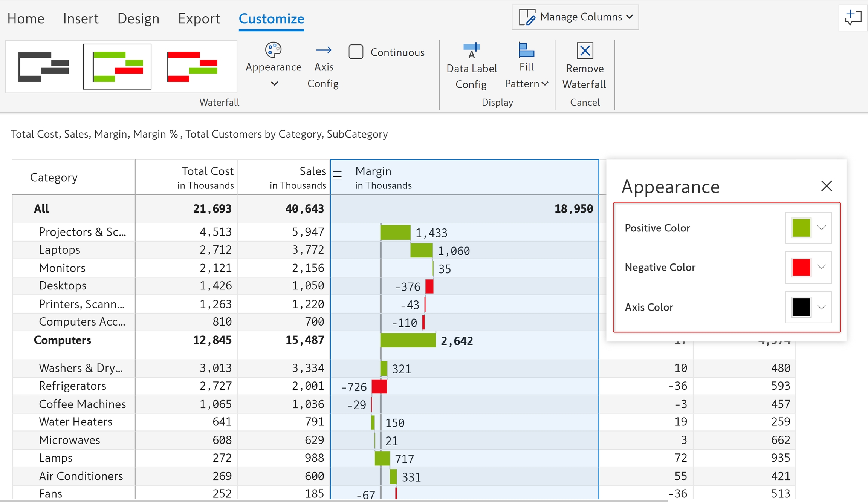Open Appearance palette icon in ribbon
The width and height of the screenshot is (868, 502).
coord(274,50)
